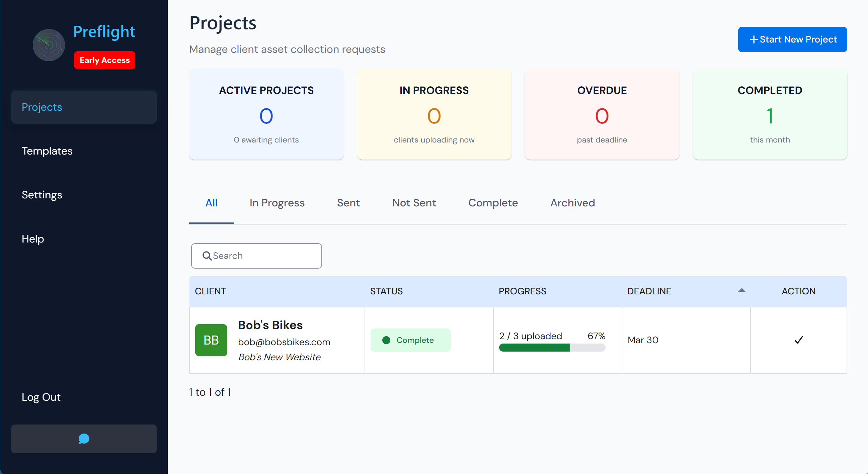Click Bob's Bikes upload progress bar
Image resolution: width=868 pixels, height=474 pixels.
click(x=552, y=349)
